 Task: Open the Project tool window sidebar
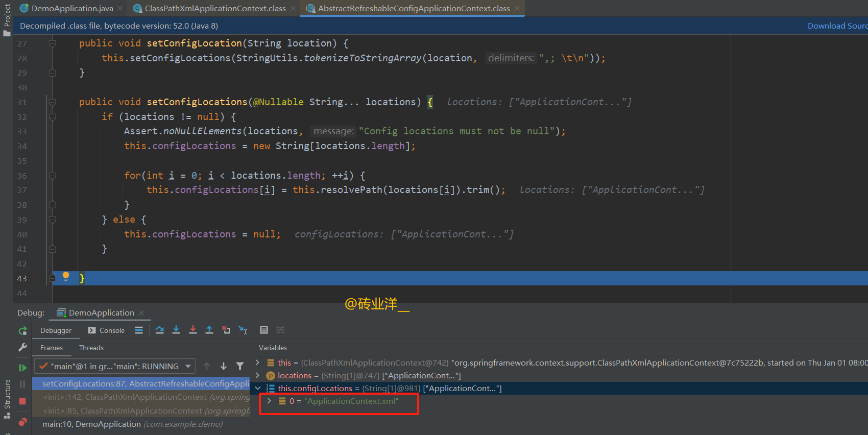7,19
